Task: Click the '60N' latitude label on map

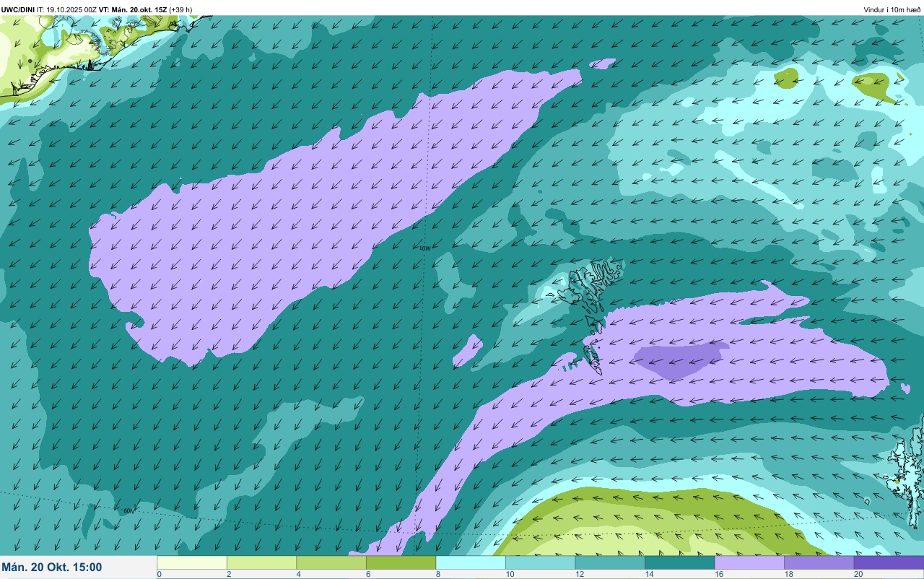Action: (128, 510)
